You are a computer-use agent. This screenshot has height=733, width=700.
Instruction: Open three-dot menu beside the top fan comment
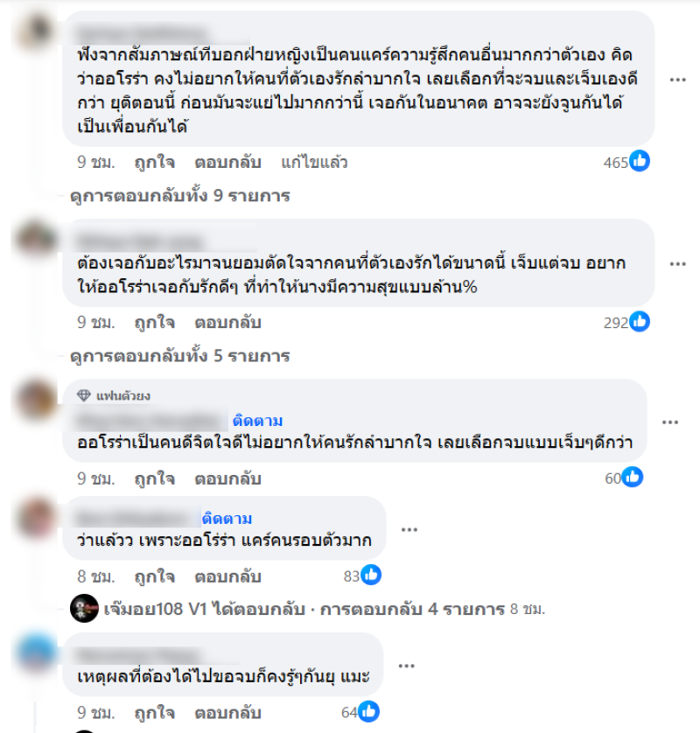[x=669, y=422]
